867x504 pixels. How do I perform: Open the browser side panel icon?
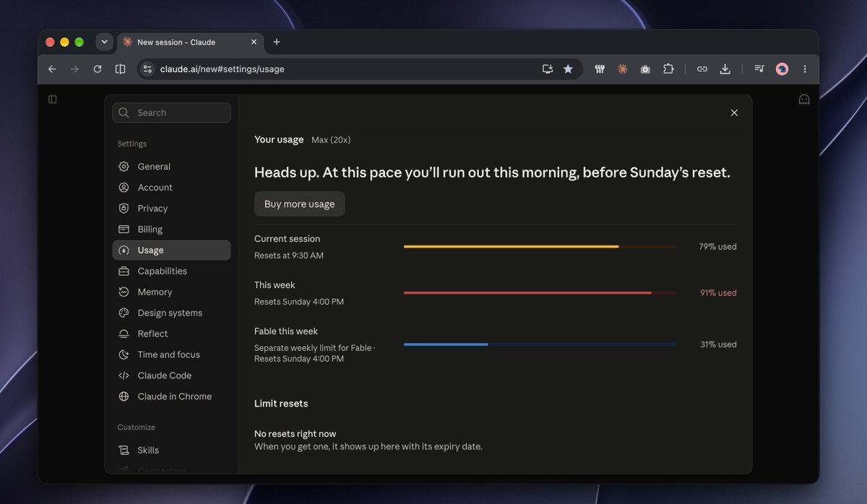coord(121,69)
